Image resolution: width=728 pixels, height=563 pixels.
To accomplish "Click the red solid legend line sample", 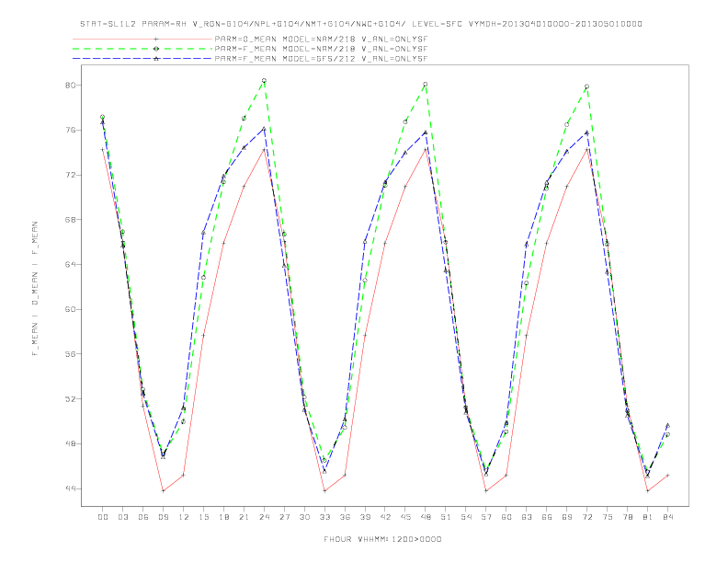I will click(x=142, y=39).
